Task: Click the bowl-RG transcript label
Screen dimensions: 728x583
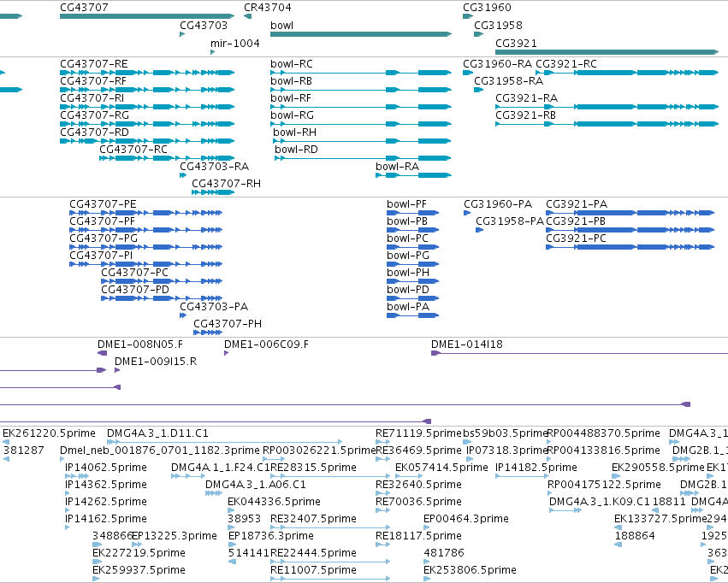Action: pos(292,115)
